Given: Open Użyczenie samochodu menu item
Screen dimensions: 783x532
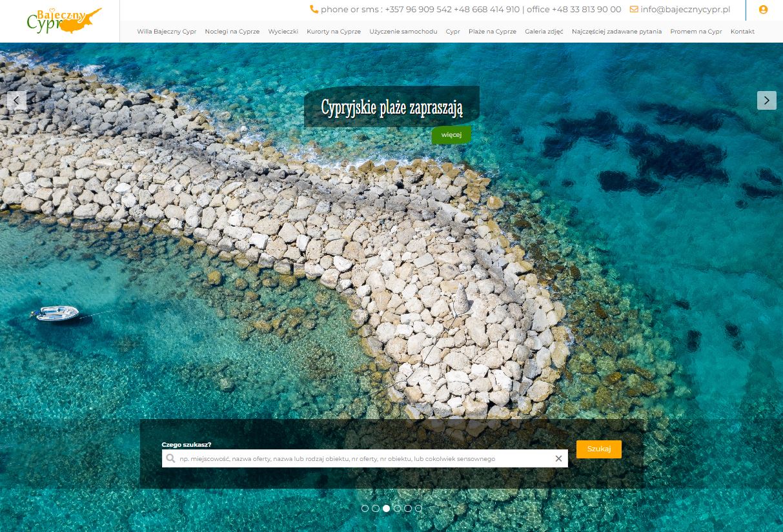Looking at the screenshot, I should click(403, 31).
